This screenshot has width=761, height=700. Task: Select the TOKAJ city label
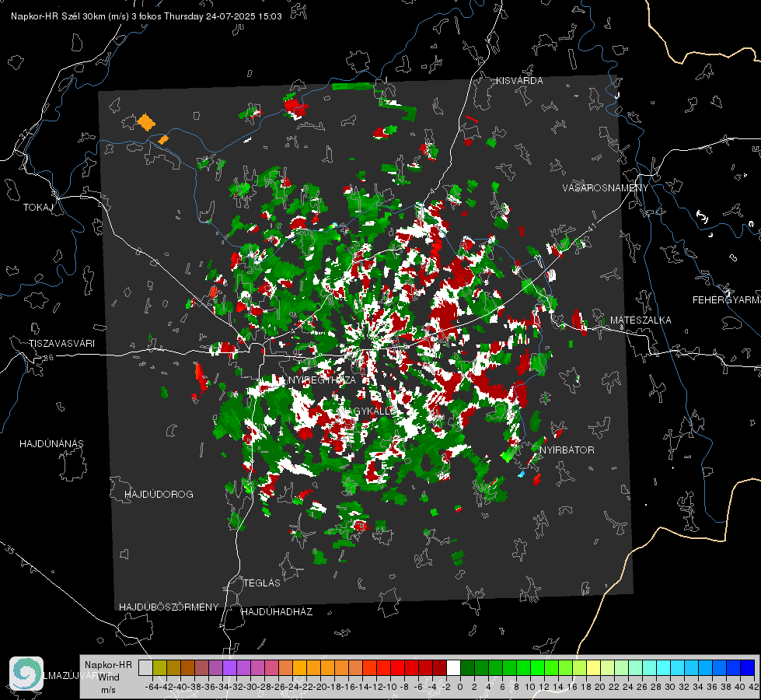point(38,208)
